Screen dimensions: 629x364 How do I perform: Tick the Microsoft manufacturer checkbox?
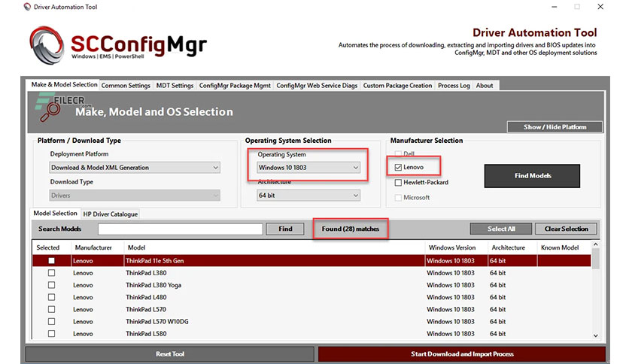(398, 198)
